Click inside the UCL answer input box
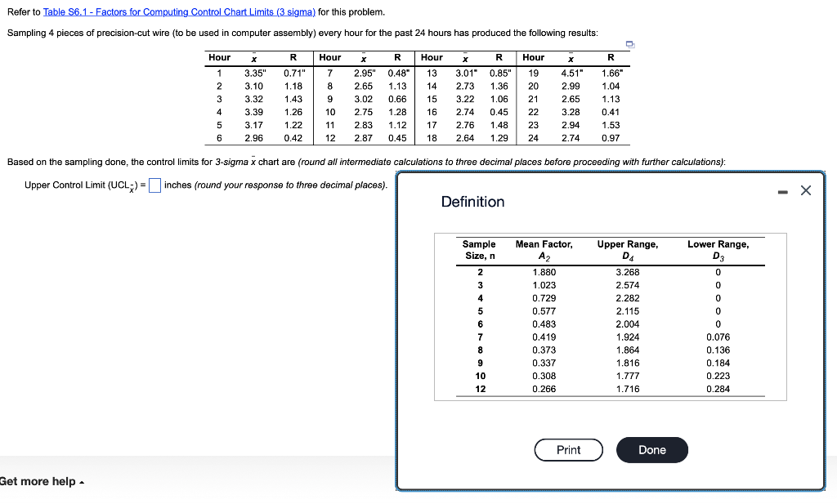This screenshot has height=504, width=837. point(154,185)
